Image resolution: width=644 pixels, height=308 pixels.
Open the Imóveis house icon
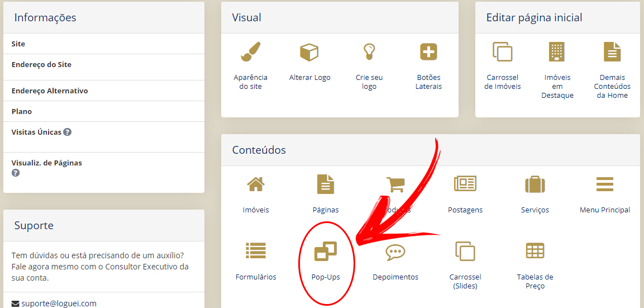click(255, 184)
